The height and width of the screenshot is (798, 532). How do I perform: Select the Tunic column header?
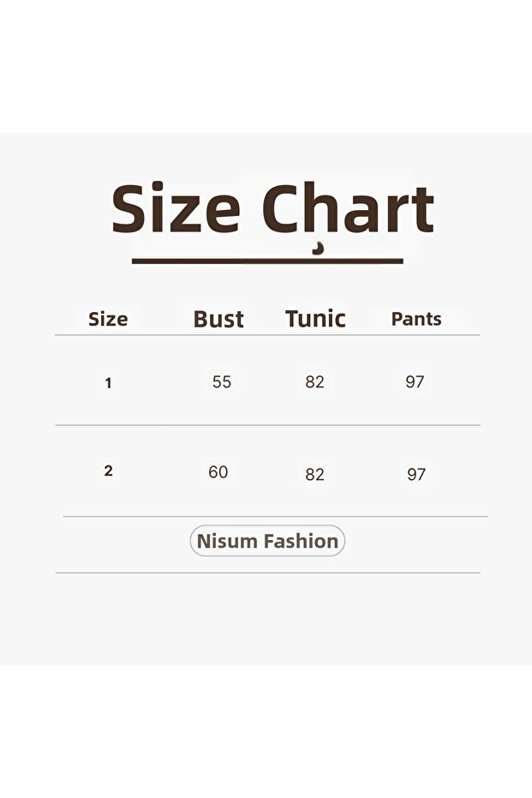click(315, 319)
